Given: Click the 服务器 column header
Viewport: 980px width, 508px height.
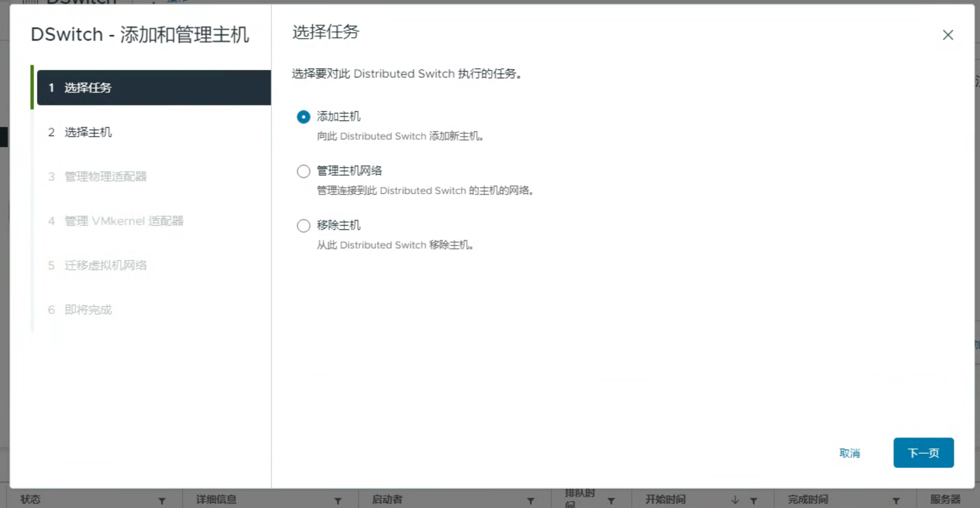Looking at the screenshot, I should [945, 500].
